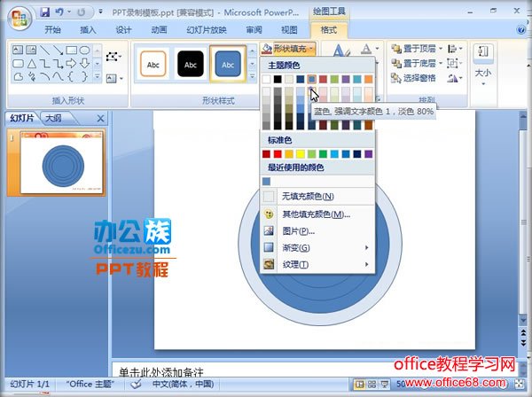
Task: Pick the black theme color swatch
Action: point(278,79)
